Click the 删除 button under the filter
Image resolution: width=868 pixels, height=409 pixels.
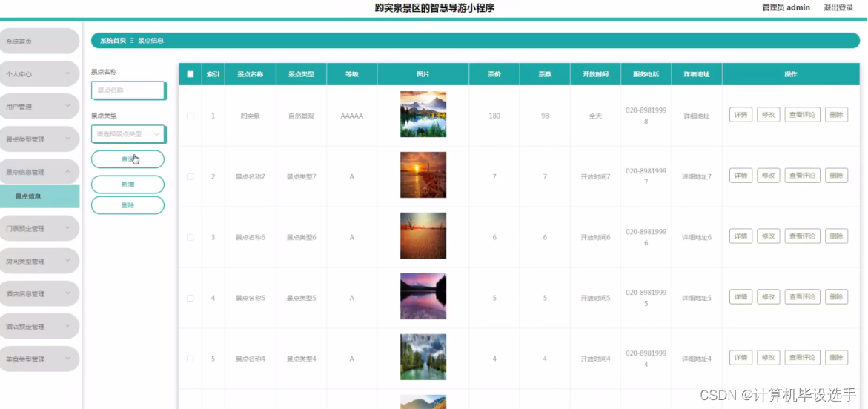pyautogui.click(x=128, y=205)
